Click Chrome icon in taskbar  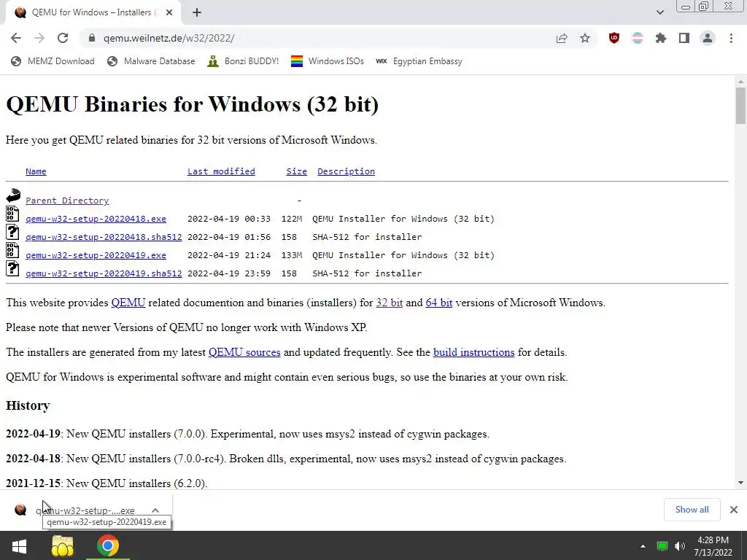point(108,545)
